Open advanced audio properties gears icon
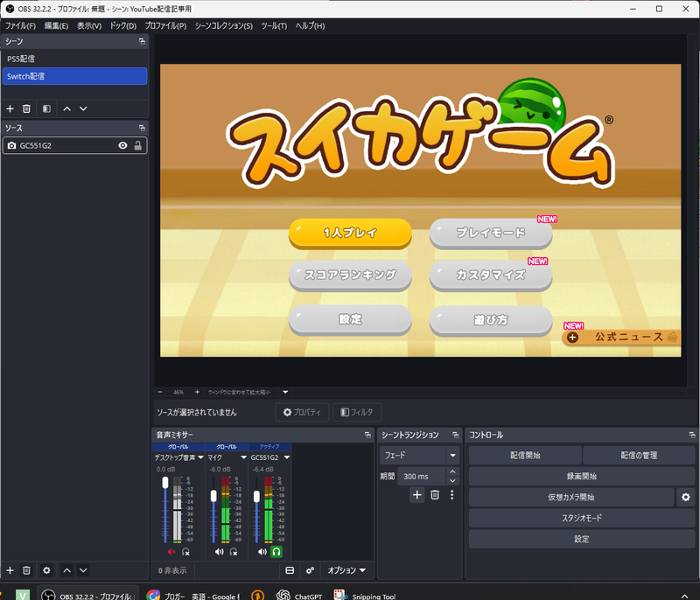700x600 pixels. point(310,570)
